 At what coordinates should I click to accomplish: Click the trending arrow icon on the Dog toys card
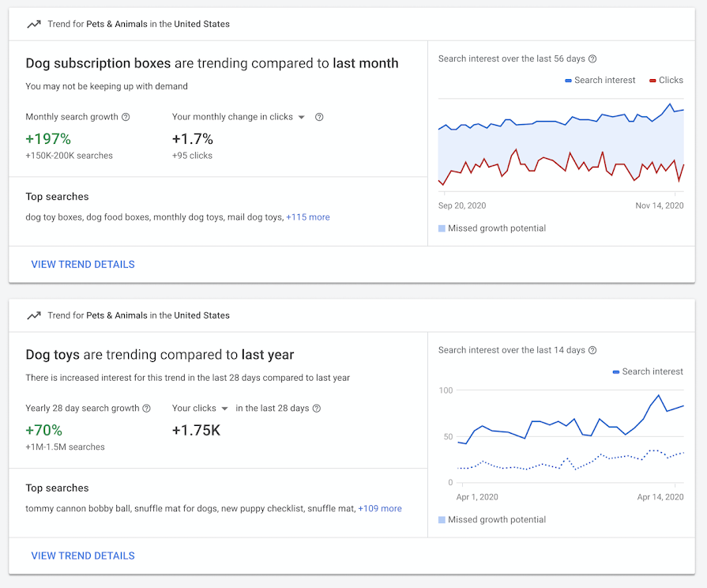tap(32, 315)
